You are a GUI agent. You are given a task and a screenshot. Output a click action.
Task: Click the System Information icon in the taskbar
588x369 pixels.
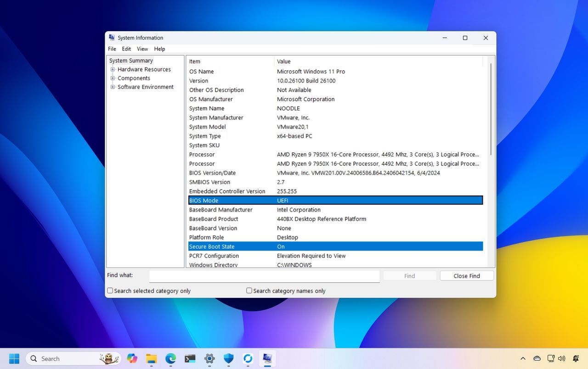267,358
